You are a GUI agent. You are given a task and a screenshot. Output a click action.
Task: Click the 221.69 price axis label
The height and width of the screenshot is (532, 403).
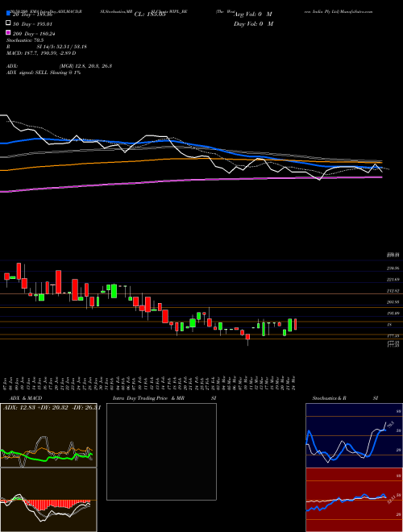(393, 280)
